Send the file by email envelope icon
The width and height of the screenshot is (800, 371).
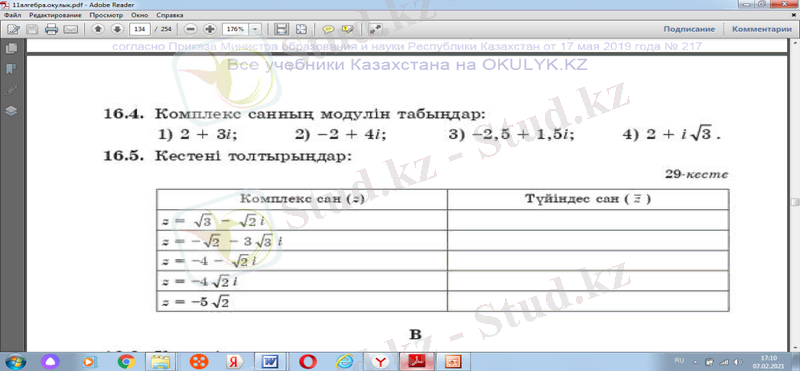(70, 29)
